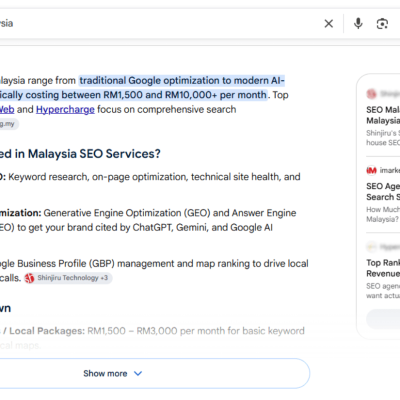Viewport: 400px width, 400px height.
Task: Click the .my source chip under first paragraph
Action: click(9, 124)
